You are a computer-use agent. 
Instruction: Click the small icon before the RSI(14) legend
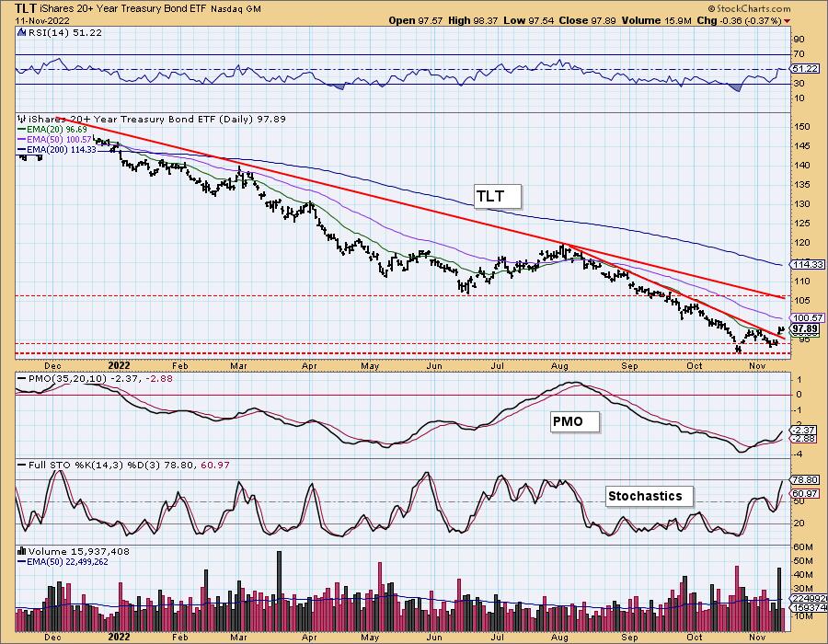pyautogui.click(x=22, y=32)
